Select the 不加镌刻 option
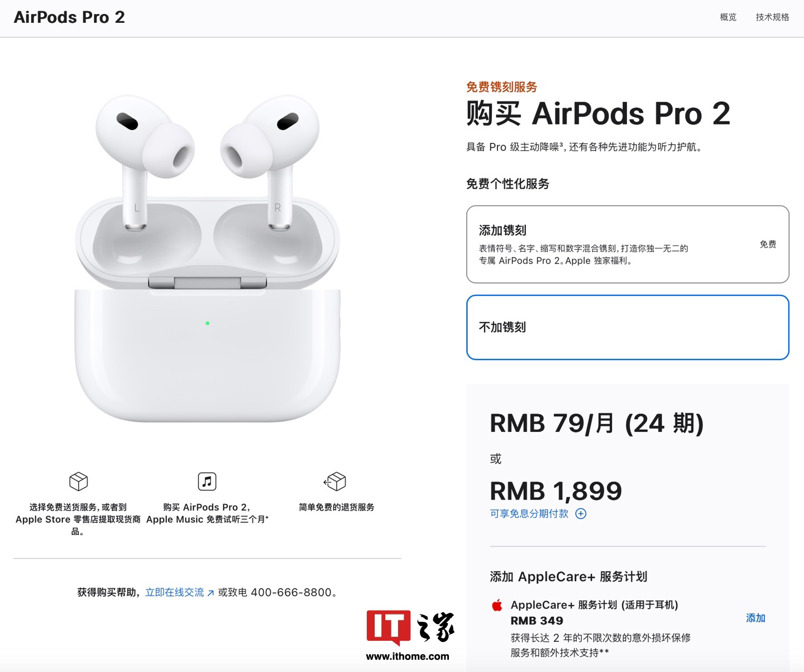This screenshot has width=804, height=672. (x=628, y=327)
